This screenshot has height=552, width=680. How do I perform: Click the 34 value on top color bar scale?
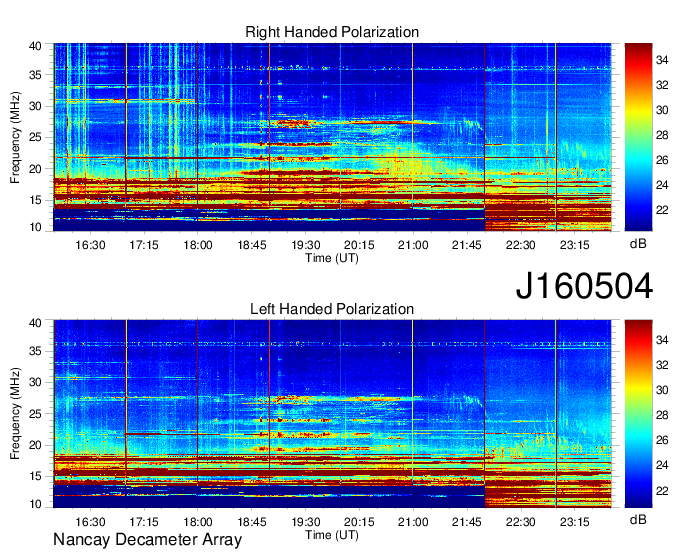[x=662, y=60]
